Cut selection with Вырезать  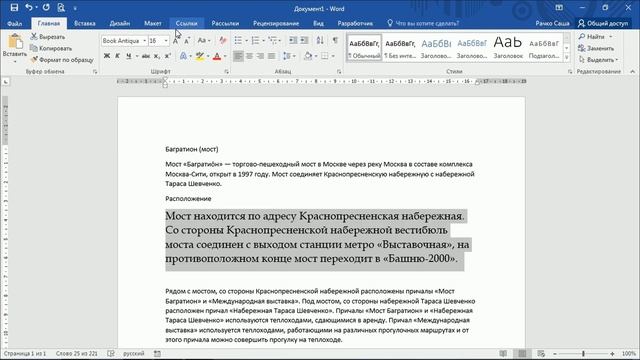click(48, 37)
